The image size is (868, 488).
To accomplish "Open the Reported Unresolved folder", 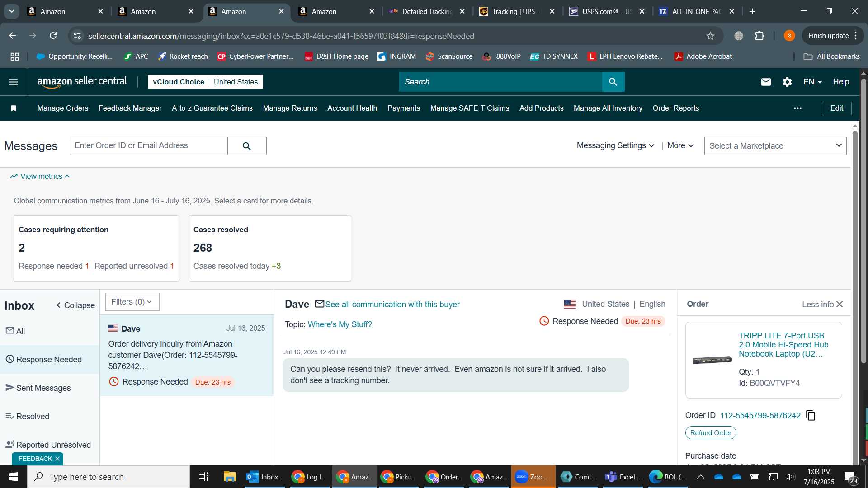I will [x=49, y=445].
